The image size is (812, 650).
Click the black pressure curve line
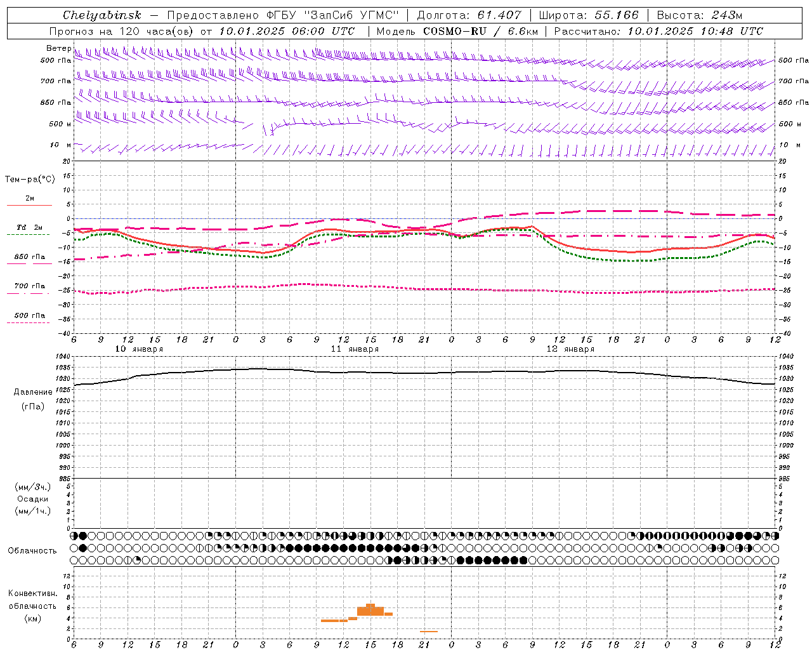point(424,373)
